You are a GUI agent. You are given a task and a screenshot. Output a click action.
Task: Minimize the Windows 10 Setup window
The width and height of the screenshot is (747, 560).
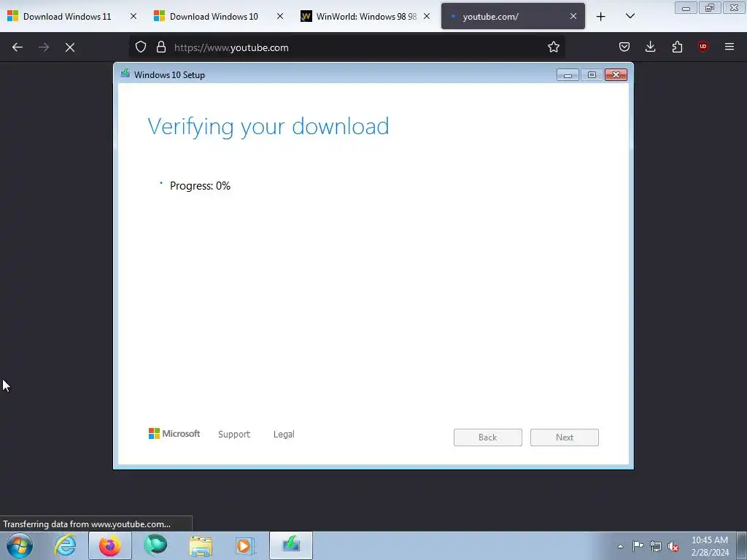pyautogui.click(x=568, y=75)
